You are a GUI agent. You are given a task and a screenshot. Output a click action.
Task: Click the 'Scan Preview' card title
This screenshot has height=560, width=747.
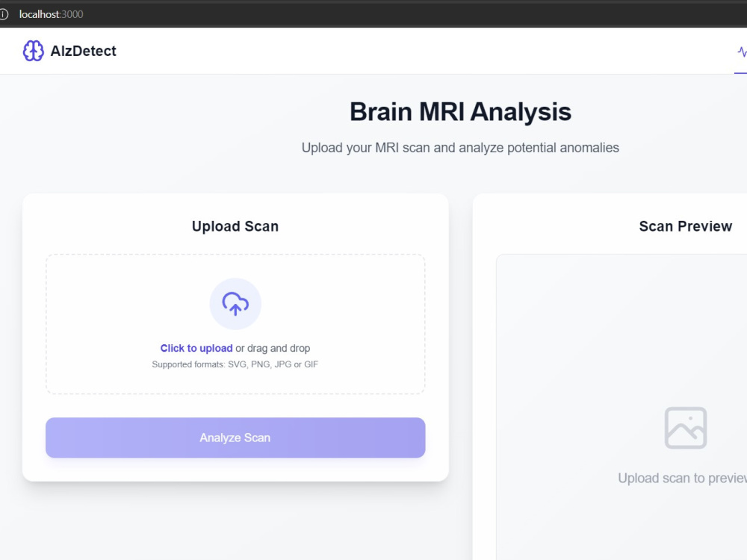[x=686, y=226]
